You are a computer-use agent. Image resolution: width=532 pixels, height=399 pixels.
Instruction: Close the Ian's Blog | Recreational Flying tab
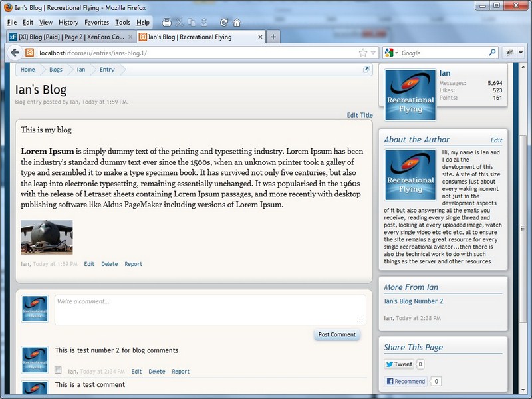(x=260, y=37)
